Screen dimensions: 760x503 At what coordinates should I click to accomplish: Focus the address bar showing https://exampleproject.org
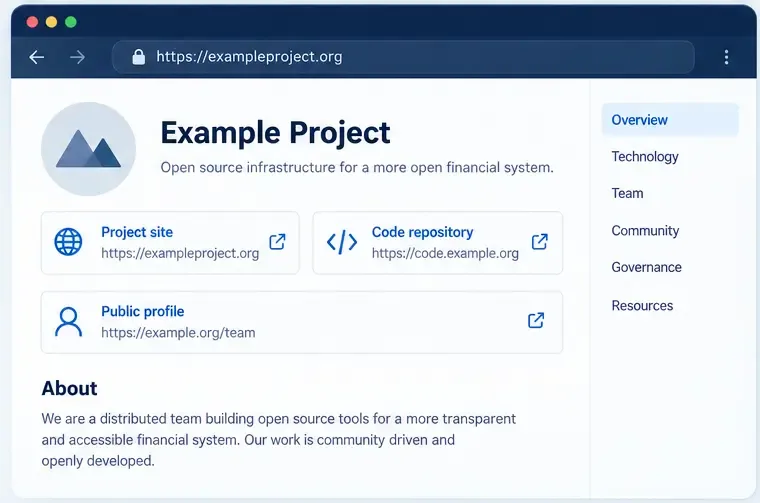403,57
